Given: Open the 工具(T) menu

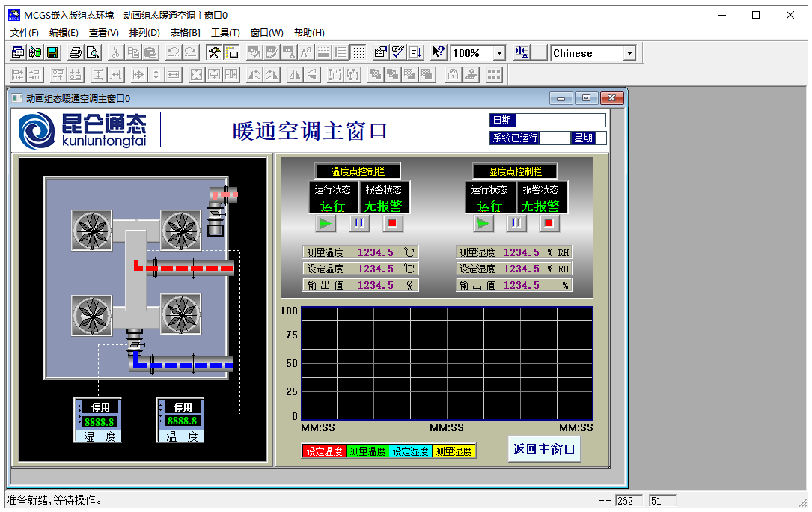Looking at the screenshot, I should pos(225,33).
